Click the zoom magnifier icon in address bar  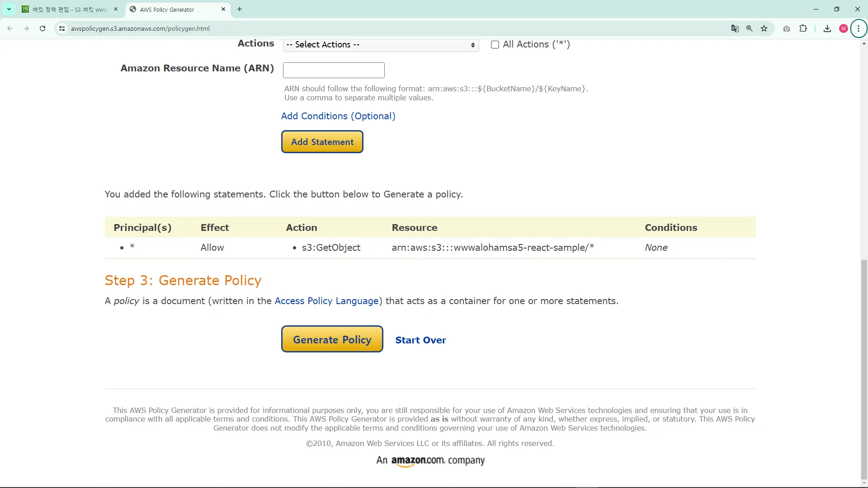coord(750,28)
